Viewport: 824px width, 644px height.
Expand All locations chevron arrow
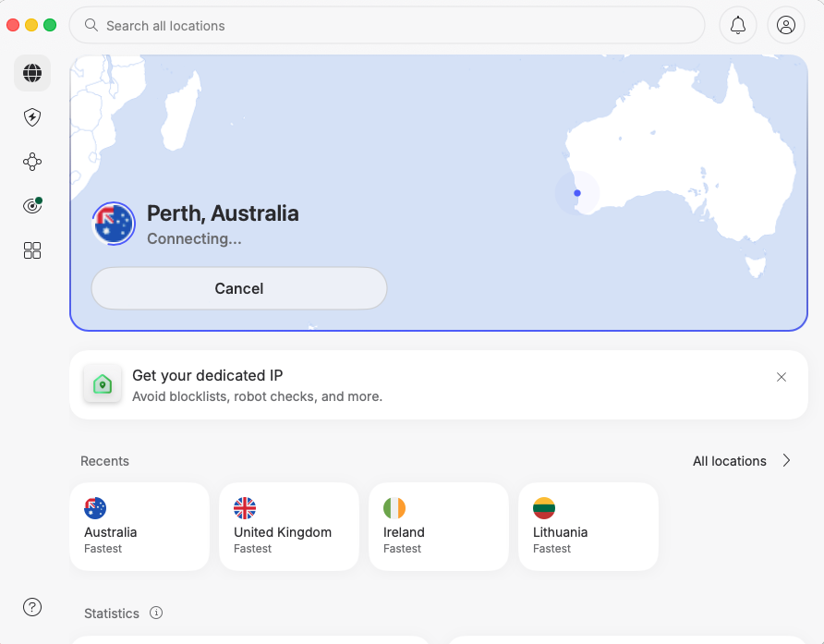(x=786, y=460)
